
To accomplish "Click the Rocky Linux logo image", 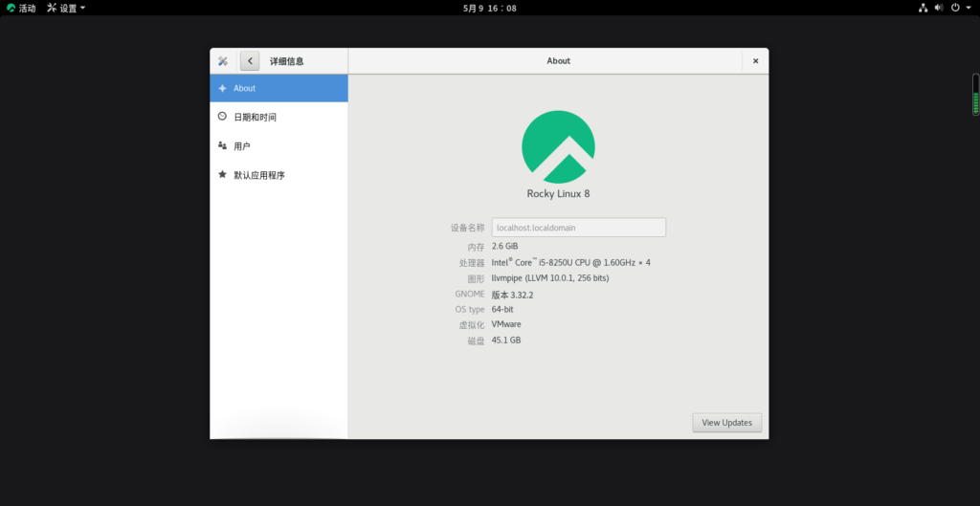I will pos(558,146).
